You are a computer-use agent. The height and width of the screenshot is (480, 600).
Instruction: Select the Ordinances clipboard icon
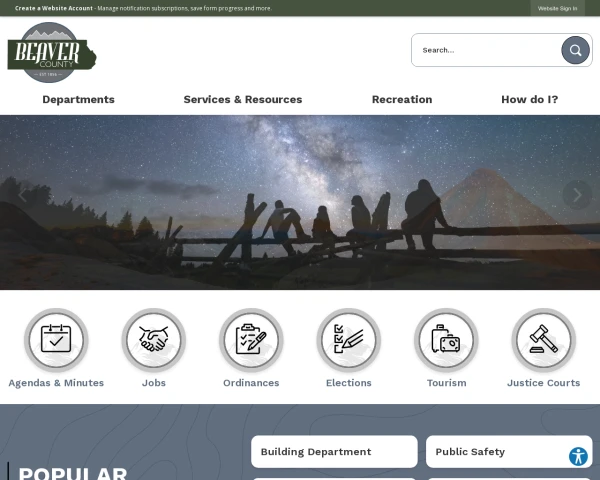tap(251, 340)
